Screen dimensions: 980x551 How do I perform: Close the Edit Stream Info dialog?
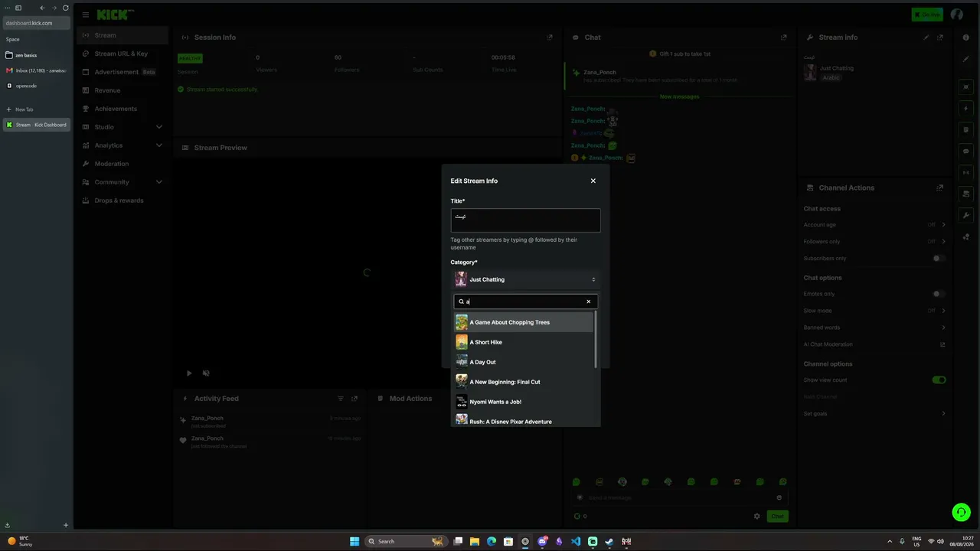(x=593, y=181)
